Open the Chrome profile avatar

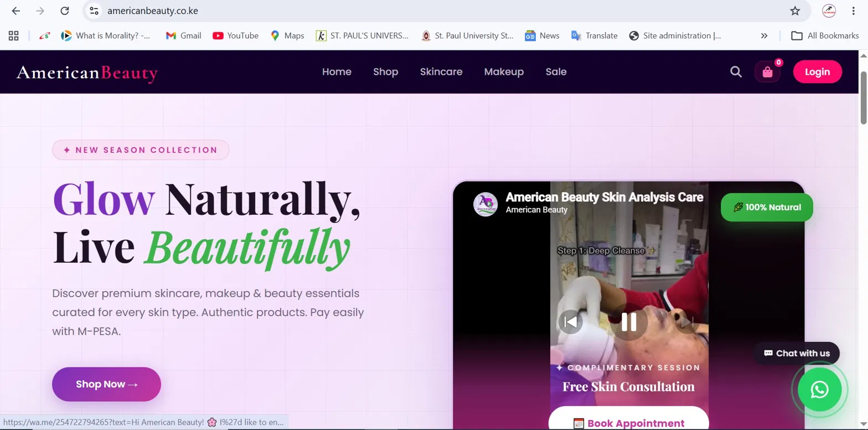click(829, 11)
